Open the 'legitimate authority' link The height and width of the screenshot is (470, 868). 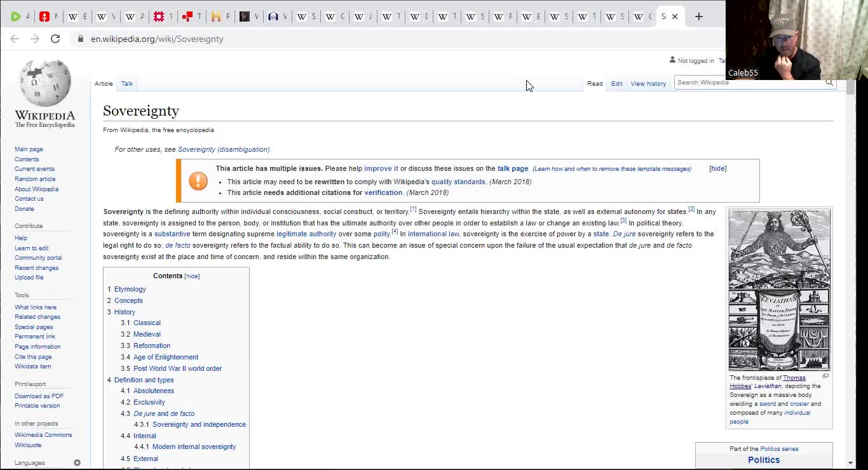coord(306,234)
